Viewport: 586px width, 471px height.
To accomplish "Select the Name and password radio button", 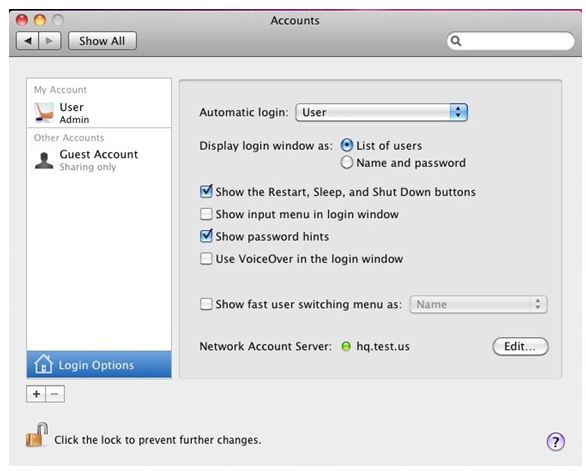I will coord(346,163).
